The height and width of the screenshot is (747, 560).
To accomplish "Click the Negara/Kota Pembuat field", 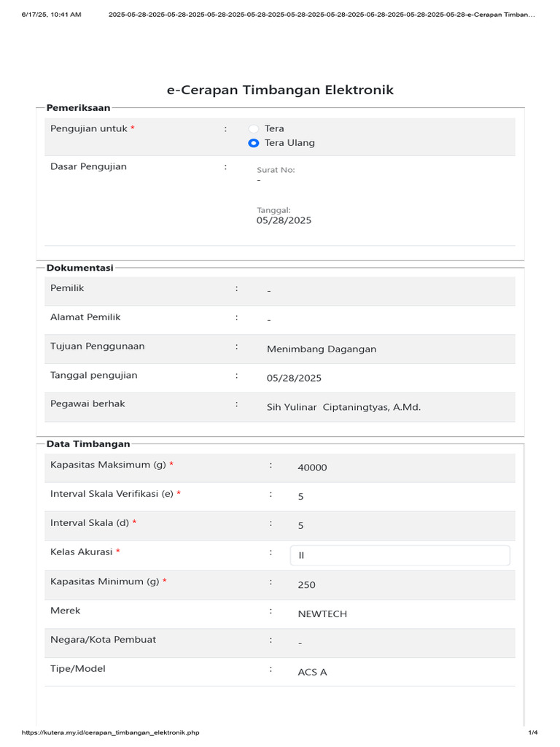I will [400, 643].
